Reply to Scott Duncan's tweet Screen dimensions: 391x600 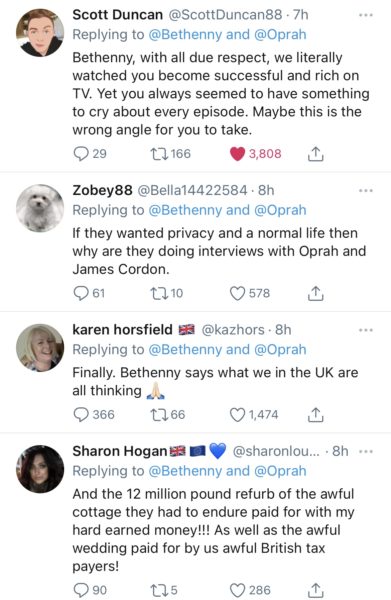tap(81, 154)
